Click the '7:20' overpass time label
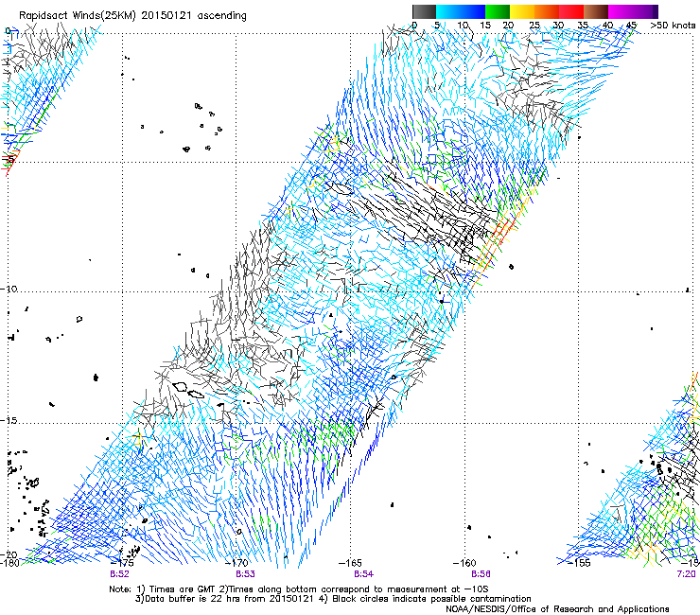 coord(686,574)
